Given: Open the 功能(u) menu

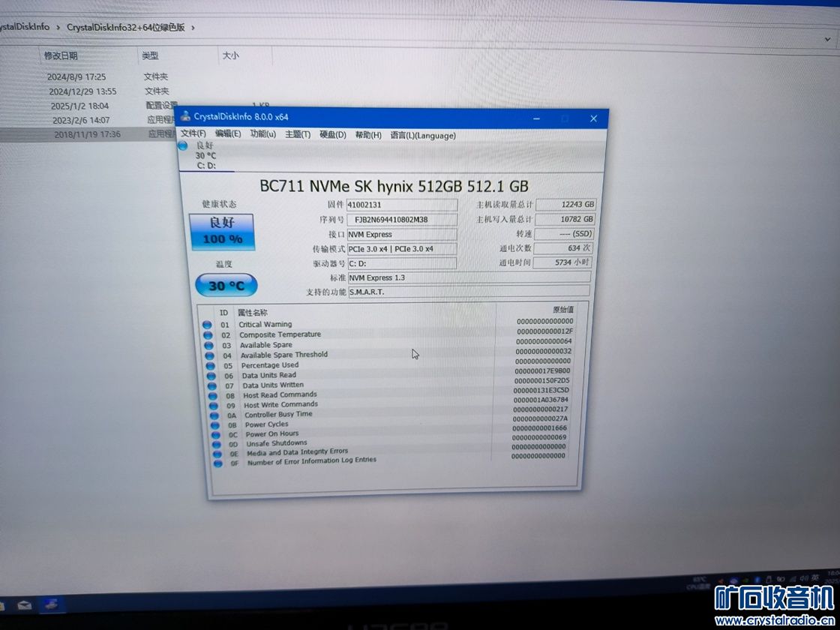Looking at the screenshot, I should pyautogui.click(x=263, y=134).
